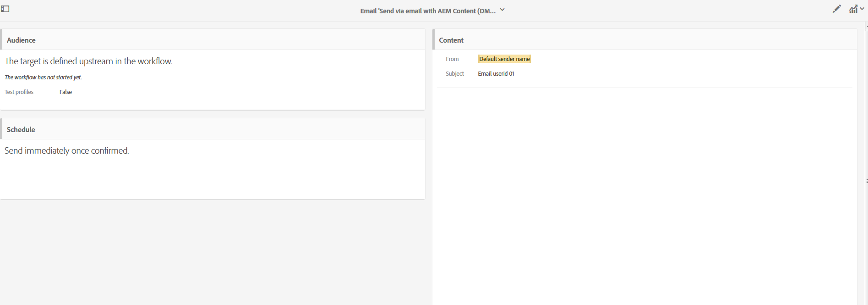868x305 pixels.
Task: Open the Schedule block header
Action: click(x=21, y=130)
